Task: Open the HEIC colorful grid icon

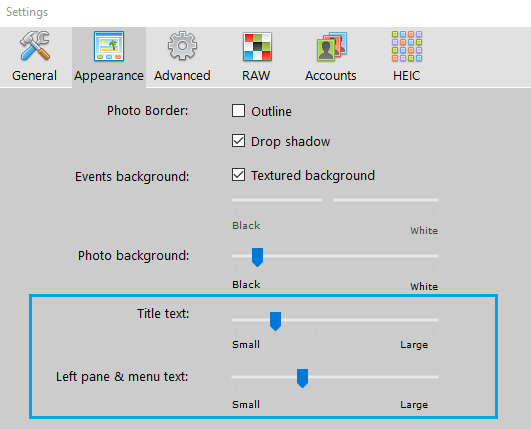Action: click(x=407, y=46)
